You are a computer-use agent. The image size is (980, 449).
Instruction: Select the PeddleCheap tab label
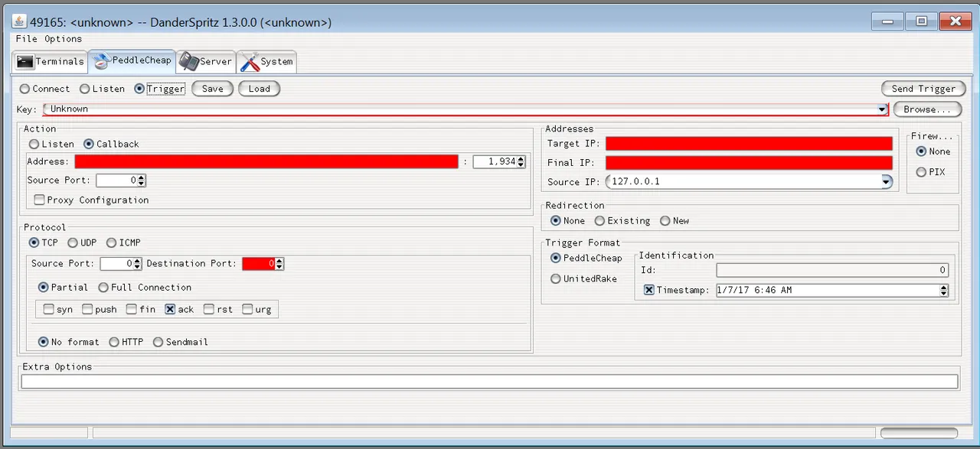pos(142,60)
